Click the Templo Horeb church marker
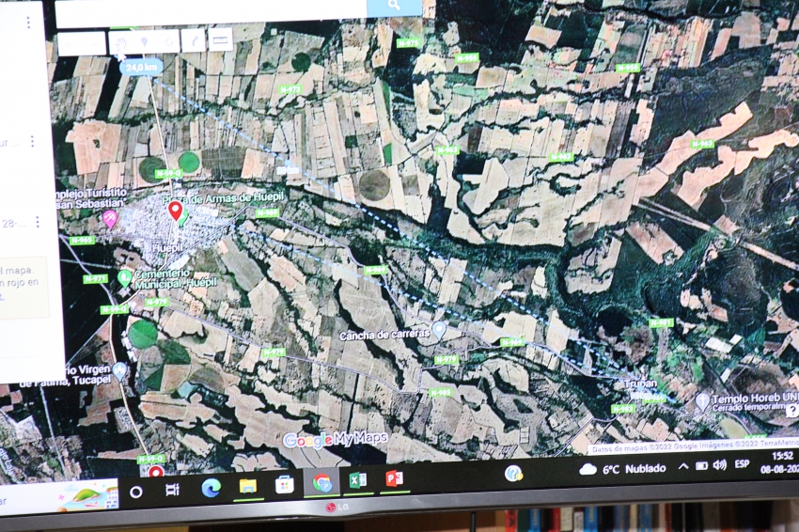This screenshot has width=799, height=532. (703, 402)
